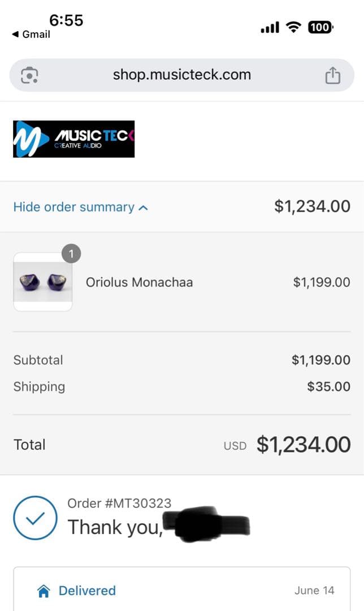Go back to Gmail app
Screen dimensions: 364x611
point(32,35)
